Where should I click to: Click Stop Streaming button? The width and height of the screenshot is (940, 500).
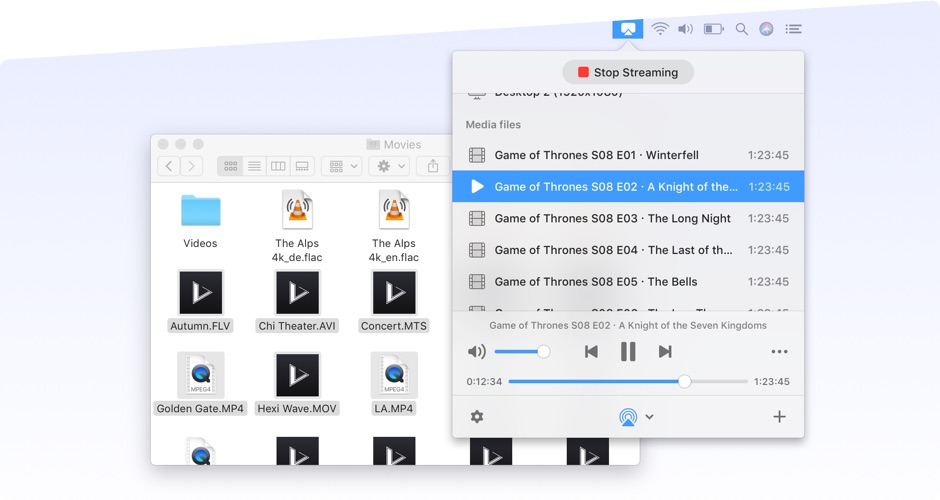628,73
